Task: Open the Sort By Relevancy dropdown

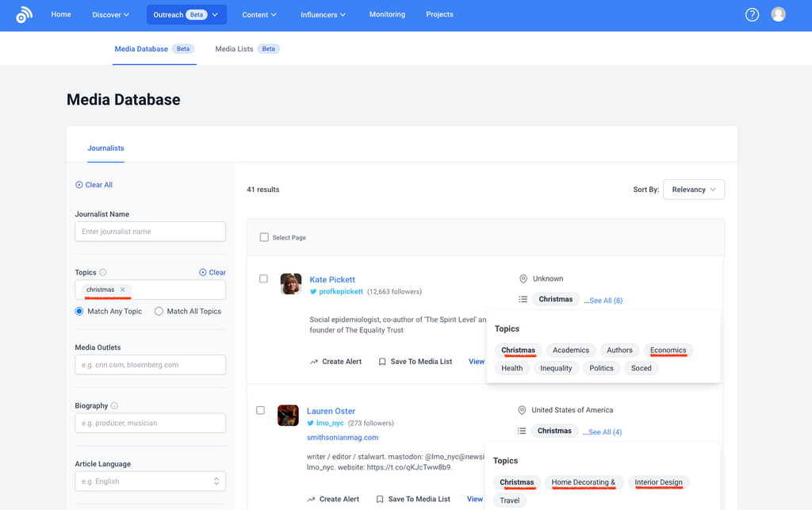Action: 693,190
